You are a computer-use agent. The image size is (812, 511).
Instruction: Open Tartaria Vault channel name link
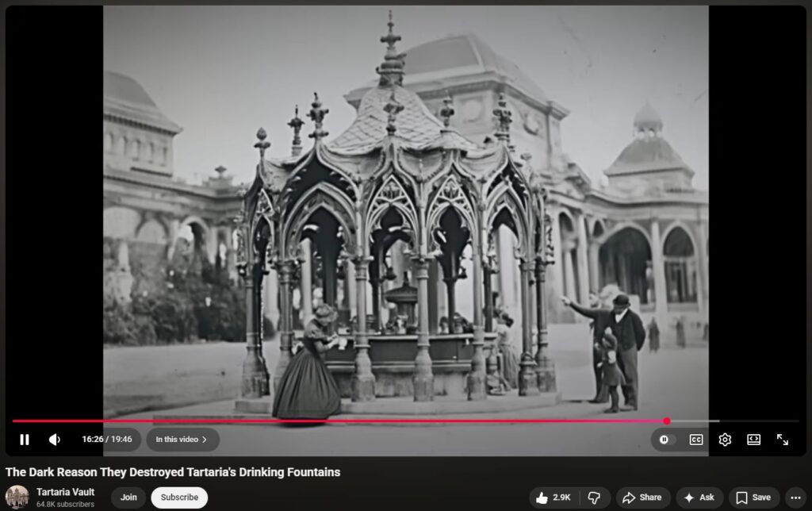point(65,492)
